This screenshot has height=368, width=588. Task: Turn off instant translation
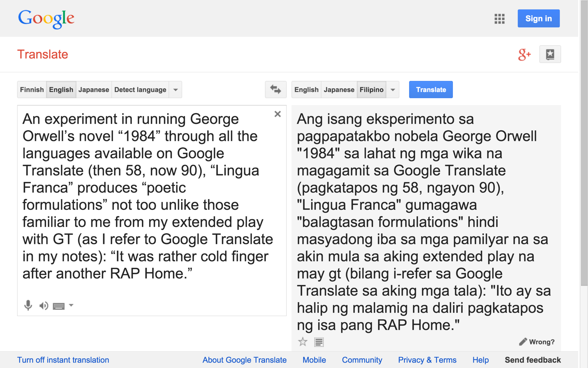click(63, 360)
